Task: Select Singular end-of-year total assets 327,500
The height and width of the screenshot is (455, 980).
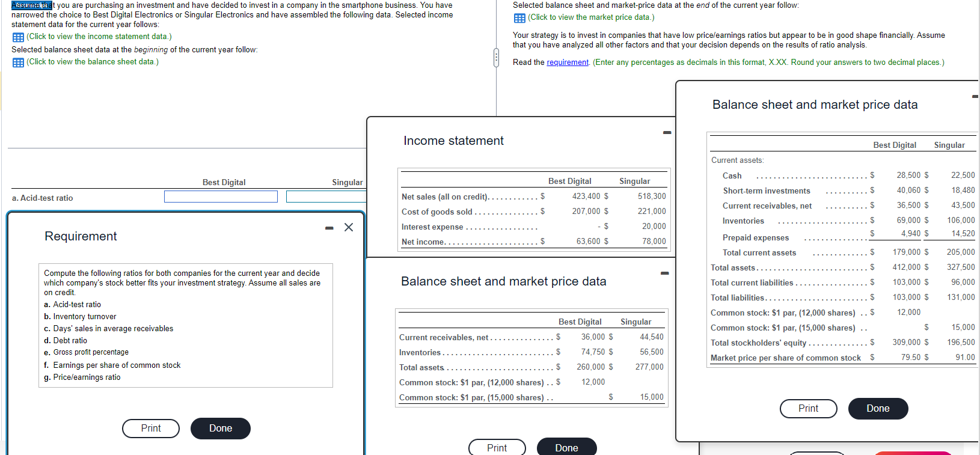Action: (x=961, y=267)
